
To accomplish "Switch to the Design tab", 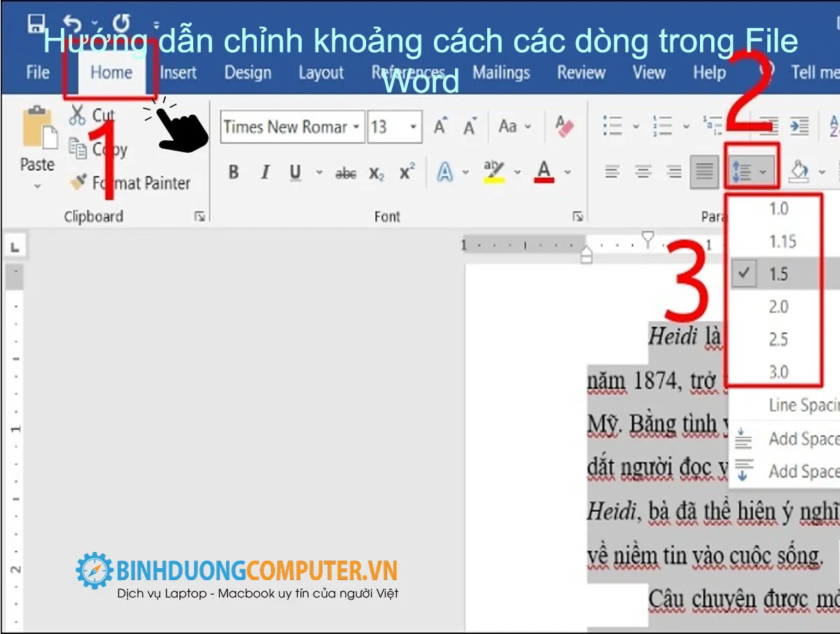I will point(248,72).
